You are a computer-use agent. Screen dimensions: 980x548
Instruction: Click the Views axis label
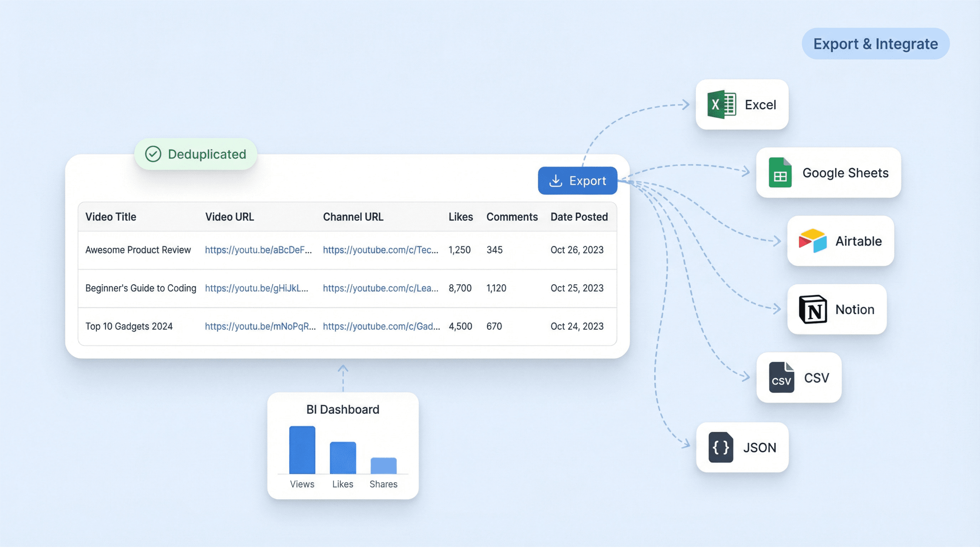302,485
